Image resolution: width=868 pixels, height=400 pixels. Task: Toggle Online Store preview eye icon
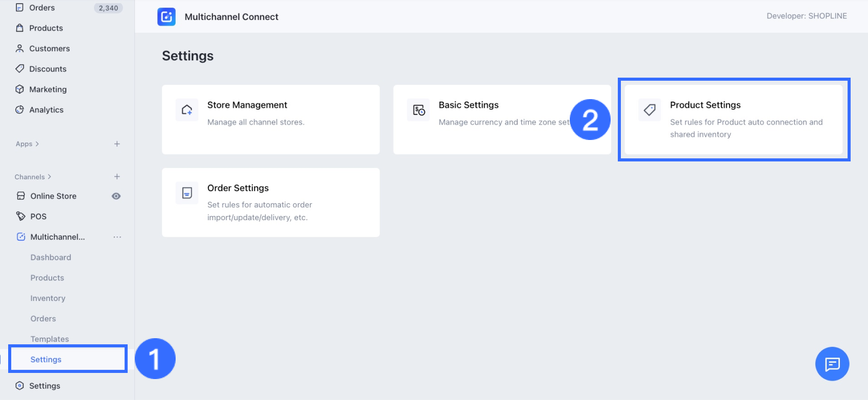[x=116, y=196]
